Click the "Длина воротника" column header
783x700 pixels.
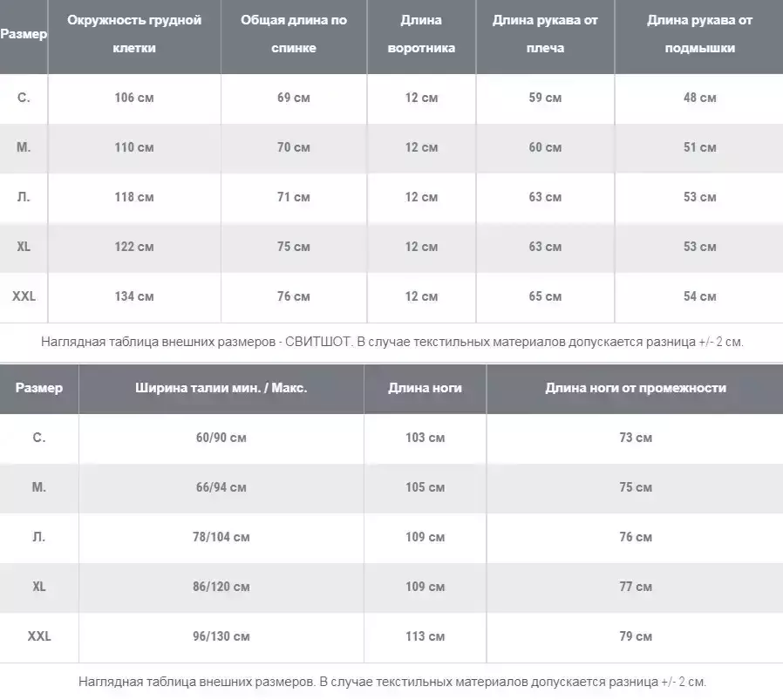[x=421, y=34]
